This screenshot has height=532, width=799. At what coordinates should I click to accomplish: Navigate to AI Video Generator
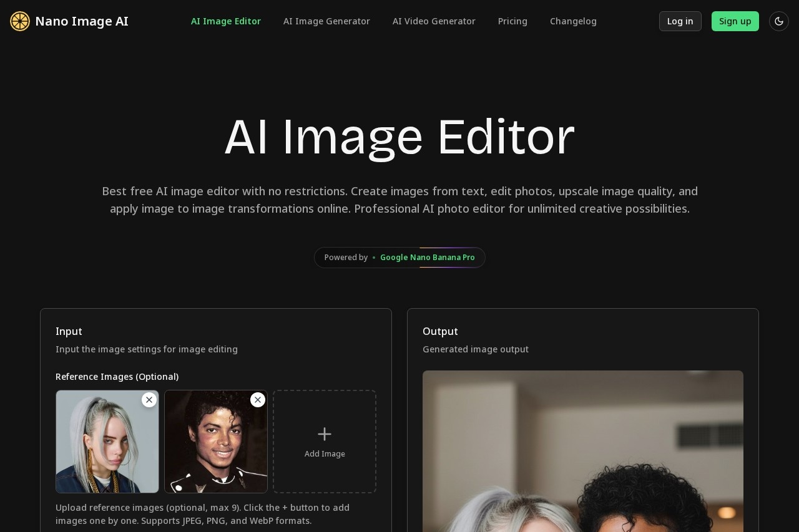(x=434, y=21)
